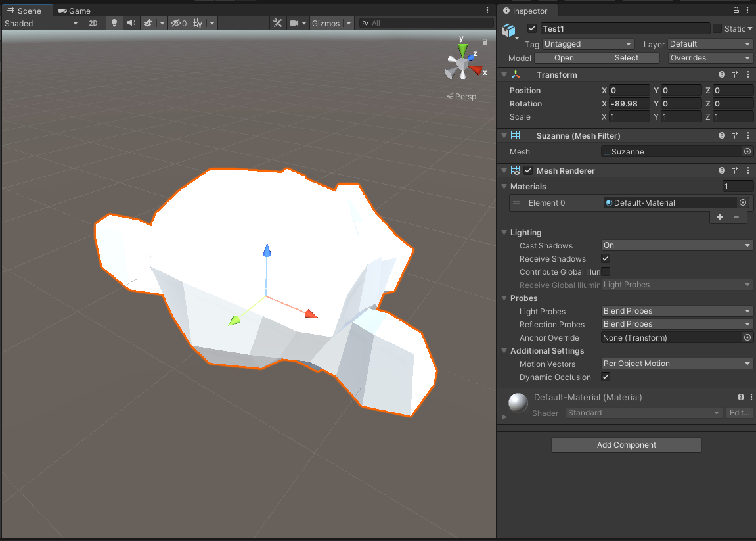Open Transform component help icon
The width and height of the screenshot is (756, 541).
(722, 75)
